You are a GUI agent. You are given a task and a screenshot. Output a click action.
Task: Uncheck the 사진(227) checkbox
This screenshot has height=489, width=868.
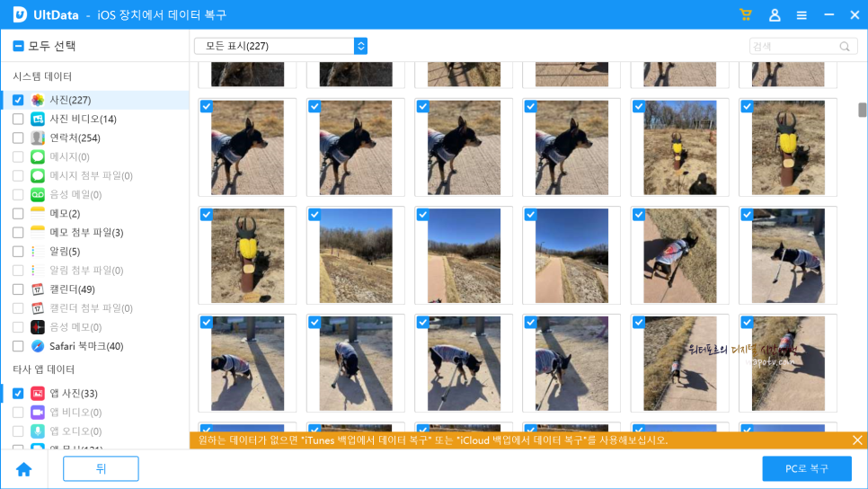pos(18,101)
